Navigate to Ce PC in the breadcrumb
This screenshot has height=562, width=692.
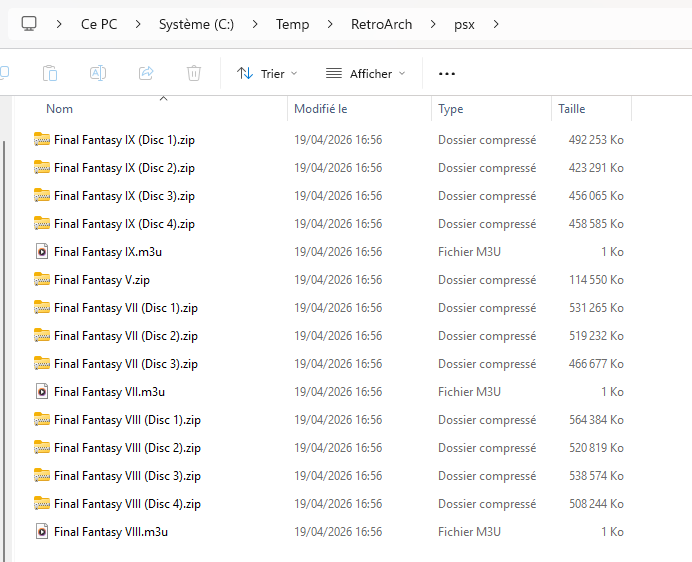(99, 24)
